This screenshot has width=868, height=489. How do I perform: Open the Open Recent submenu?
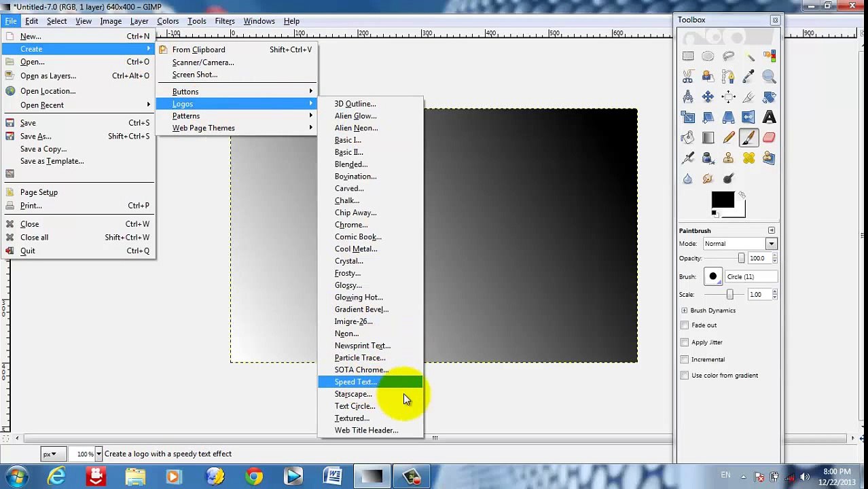tap(78, 105)
